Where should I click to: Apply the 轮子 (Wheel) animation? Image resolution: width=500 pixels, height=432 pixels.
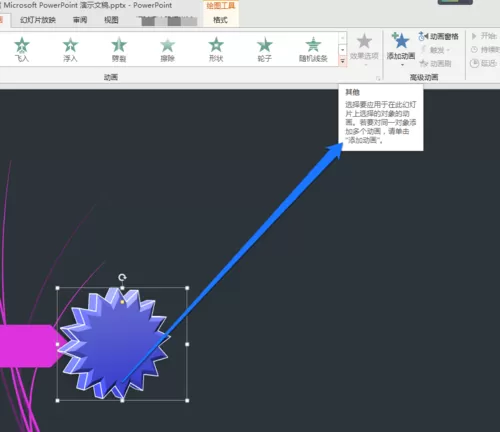264,49
